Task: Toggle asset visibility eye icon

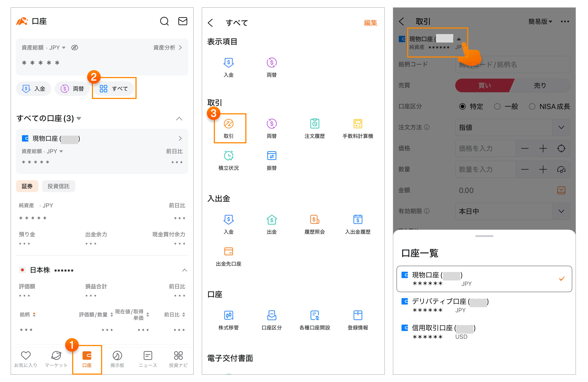Action: (x=75, y=47)
